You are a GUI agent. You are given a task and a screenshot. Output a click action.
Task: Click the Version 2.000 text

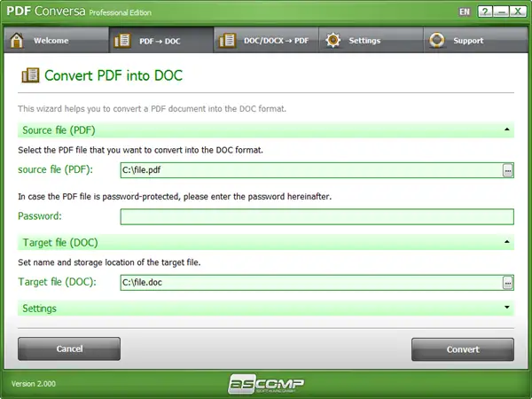pos(34,384)
